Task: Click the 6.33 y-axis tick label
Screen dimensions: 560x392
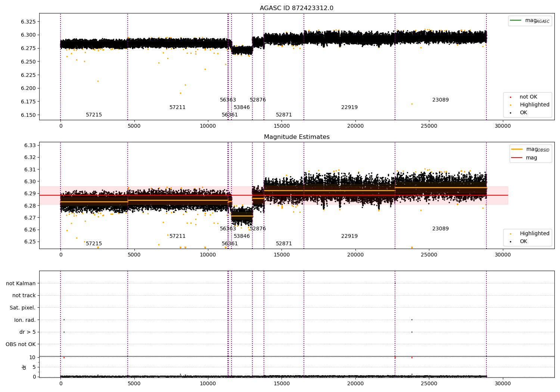Action: [30, 145]
